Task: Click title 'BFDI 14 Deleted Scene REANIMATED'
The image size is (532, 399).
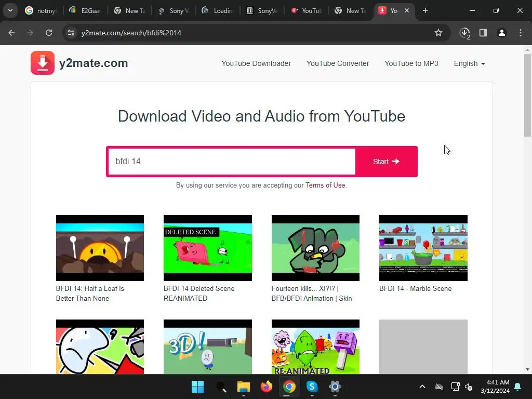Action: click(x=199, y=294)
